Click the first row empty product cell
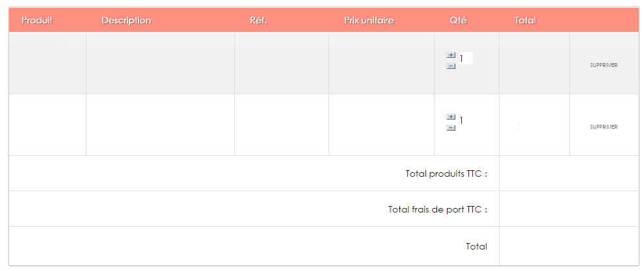644x271 pixels. click(x=47, y=63)
